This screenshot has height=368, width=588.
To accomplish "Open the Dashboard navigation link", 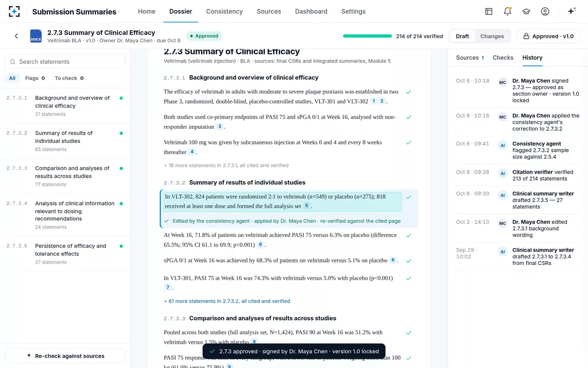I will [311, 11].
